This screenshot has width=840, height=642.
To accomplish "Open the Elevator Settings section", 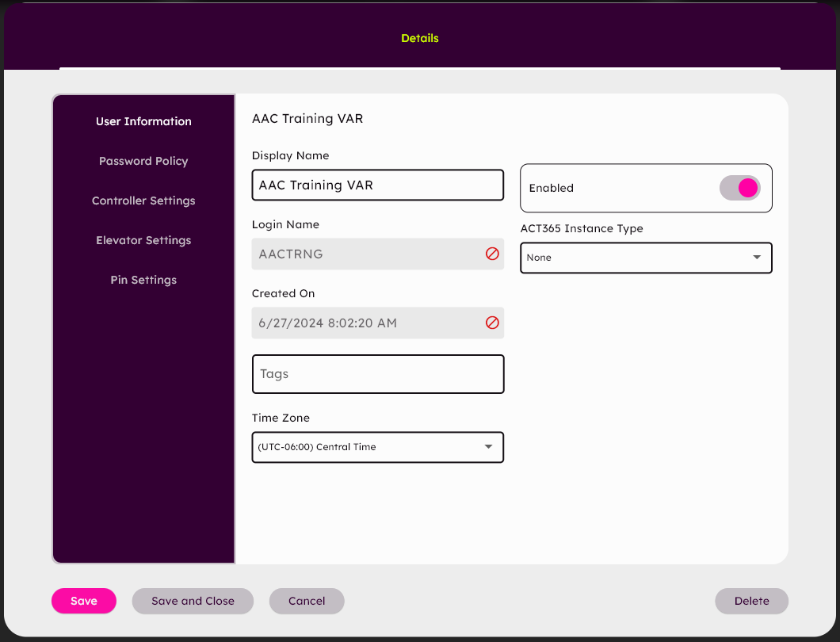I will (143, 240).
